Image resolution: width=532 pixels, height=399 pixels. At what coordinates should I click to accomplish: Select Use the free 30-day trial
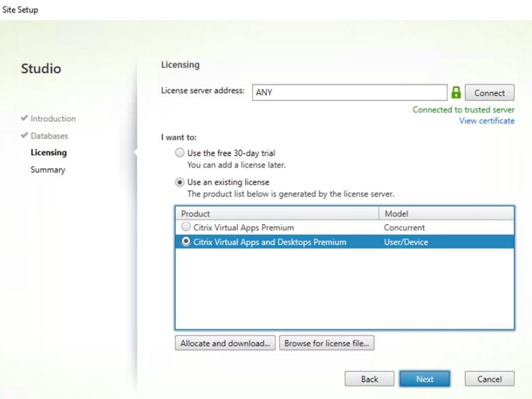(x=180, y=153)
